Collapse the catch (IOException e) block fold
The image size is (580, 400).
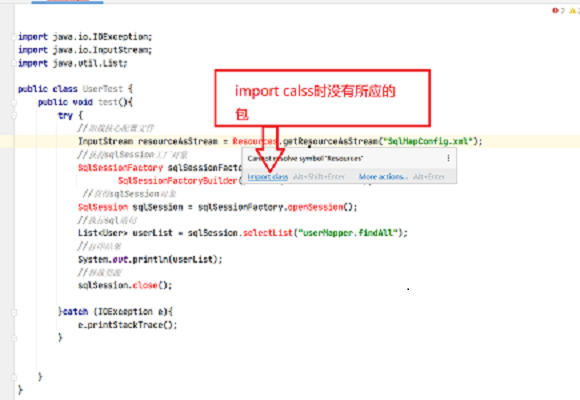pyautogui.click(x=14, y=312)
